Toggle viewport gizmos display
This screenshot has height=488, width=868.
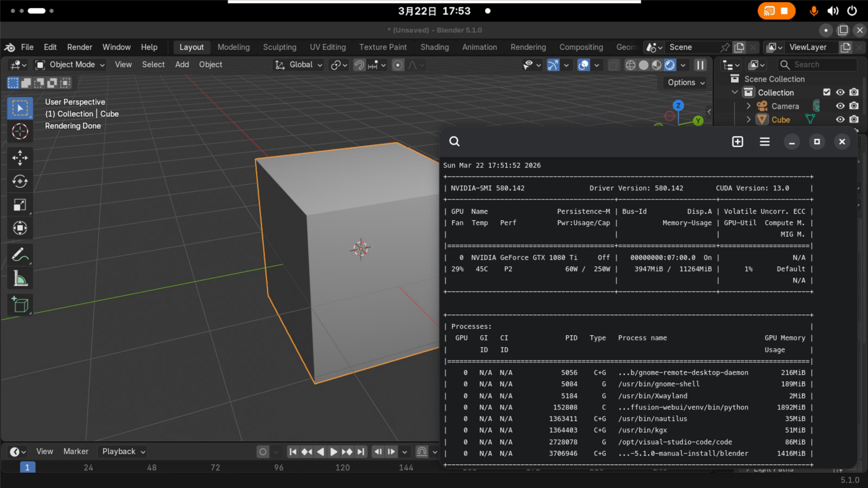coord(553,65)
